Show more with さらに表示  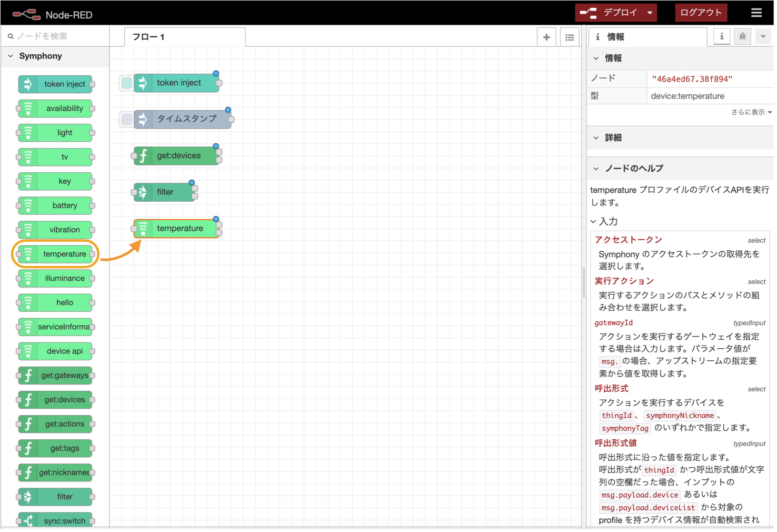751,112
